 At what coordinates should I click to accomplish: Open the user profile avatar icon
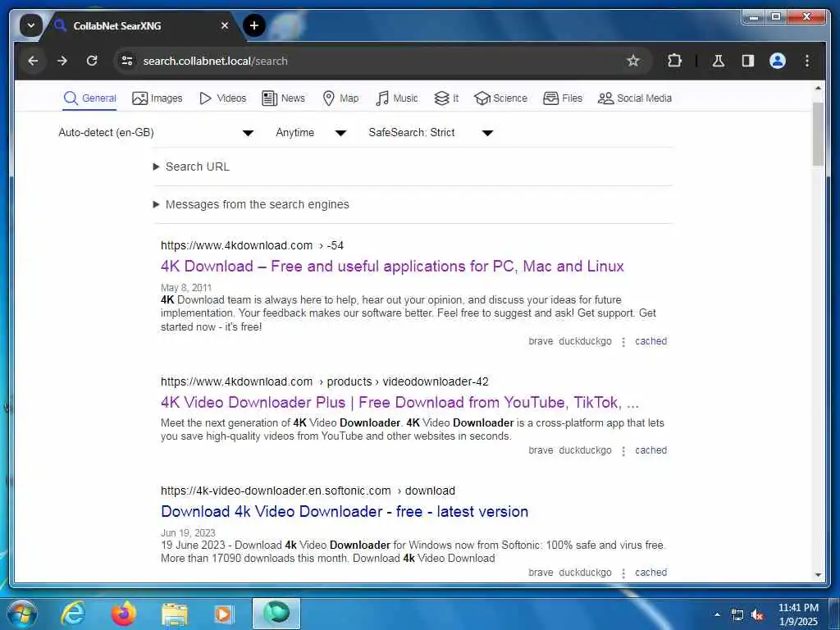tap(778, 61)
